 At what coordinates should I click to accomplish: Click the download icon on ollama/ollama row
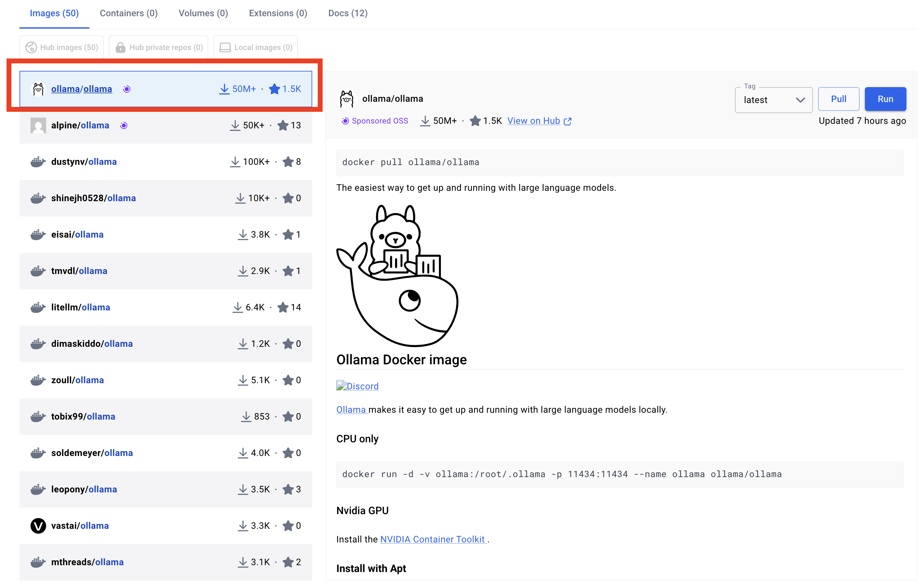pos(224,89)
